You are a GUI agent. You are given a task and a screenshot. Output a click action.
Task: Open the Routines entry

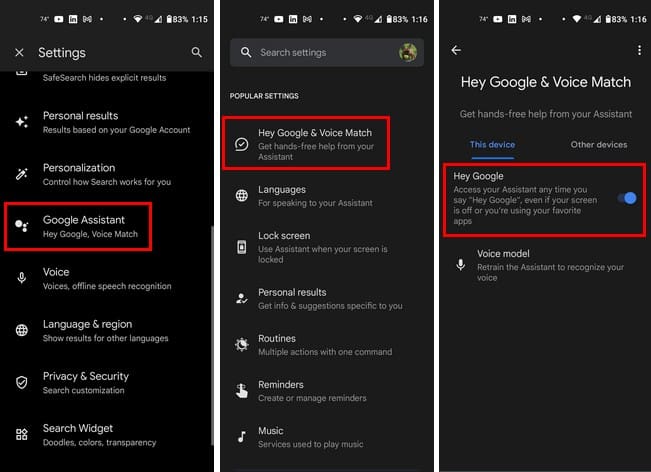click(x=327, y=345)
